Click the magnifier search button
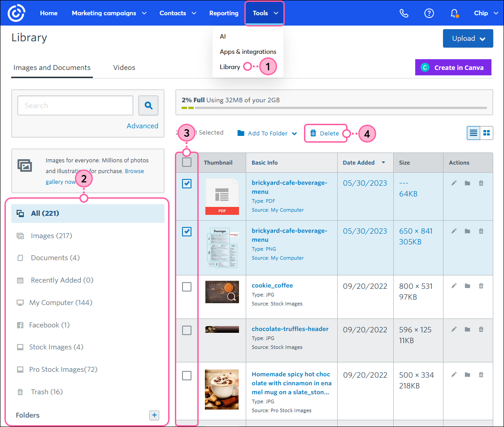This screenshot has height=427, width=504. [x=148, y=105]
